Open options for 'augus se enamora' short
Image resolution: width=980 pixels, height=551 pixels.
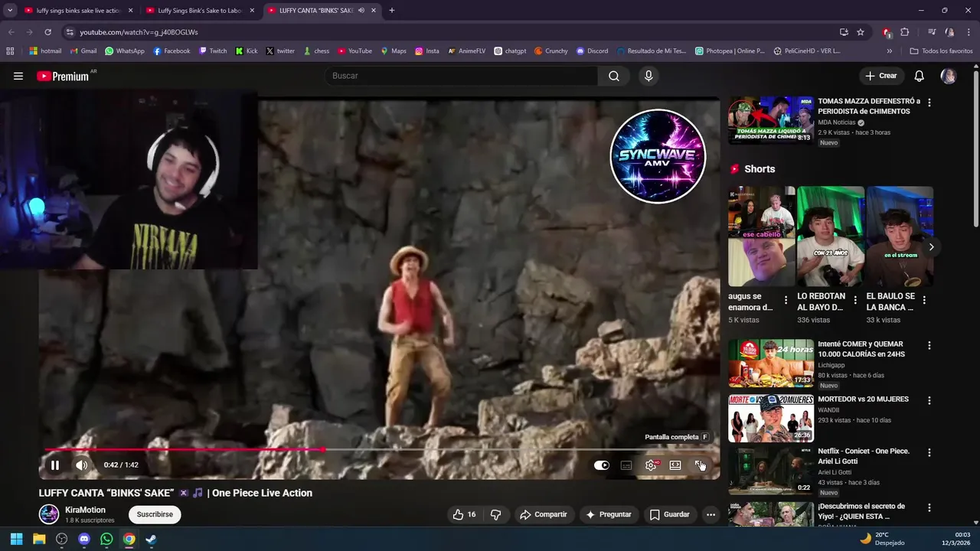(x=786, y=301)
